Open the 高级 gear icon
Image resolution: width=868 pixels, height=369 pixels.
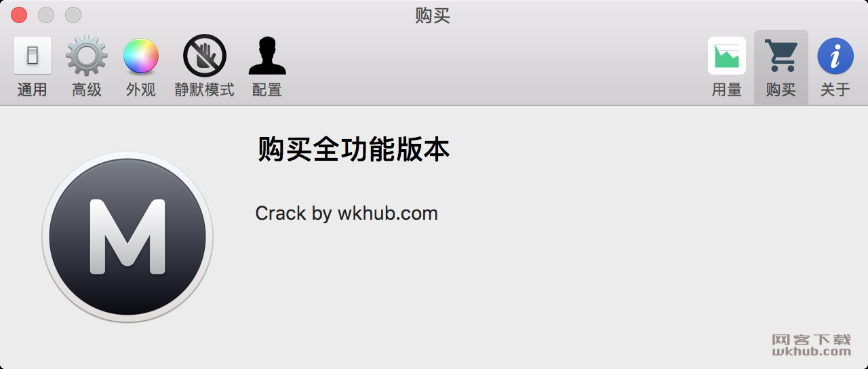pyautogui.click(x=86, y=56)
